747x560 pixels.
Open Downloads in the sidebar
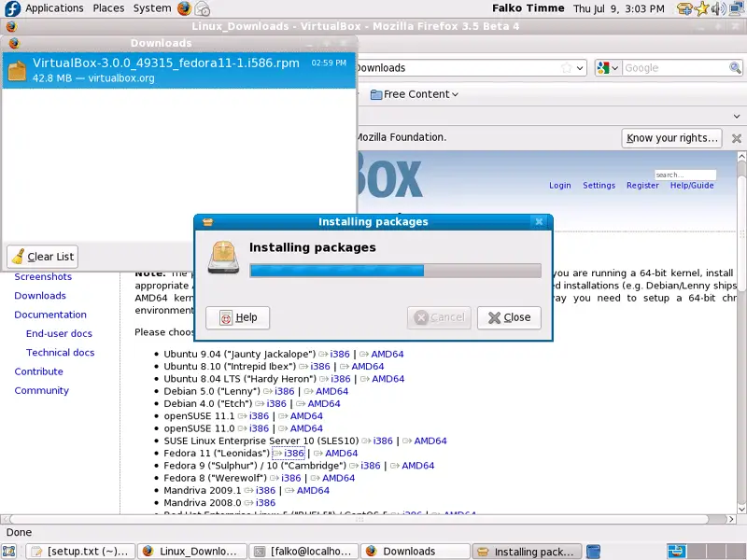click(40, 296)
